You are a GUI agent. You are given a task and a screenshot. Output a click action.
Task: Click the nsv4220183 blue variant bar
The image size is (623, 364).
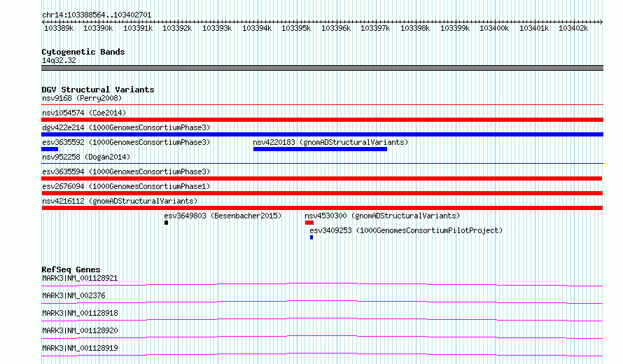pyautogui.click(x=320, y=149)
